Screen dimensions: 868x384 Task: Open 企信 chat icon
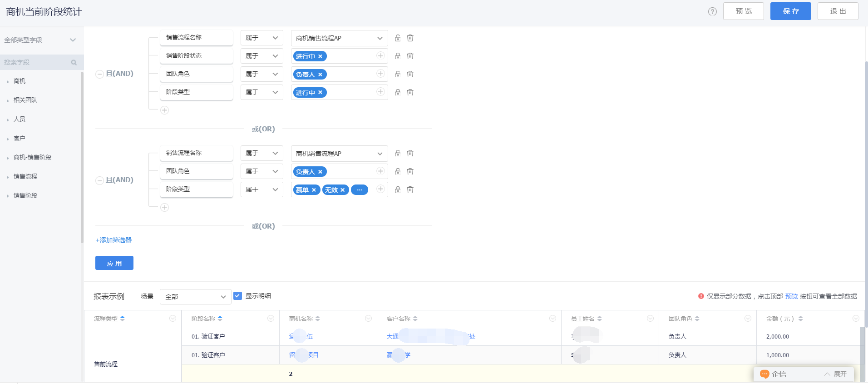(764, 374)
